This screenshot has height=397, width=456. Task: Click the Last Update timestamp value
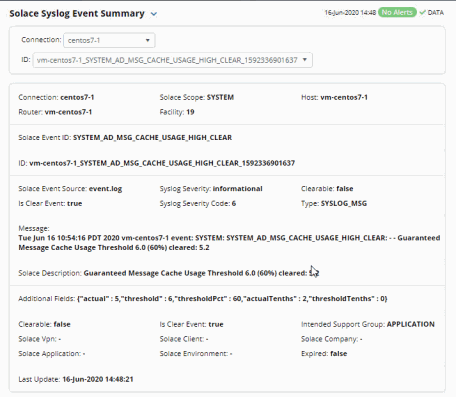click(x=98, y=379)
